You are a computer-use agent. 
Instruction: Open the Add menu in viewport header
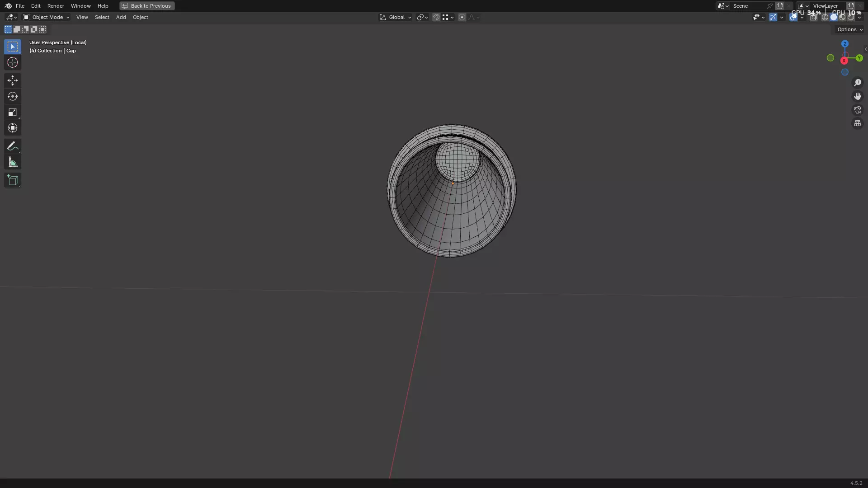(x=121, y=17)
